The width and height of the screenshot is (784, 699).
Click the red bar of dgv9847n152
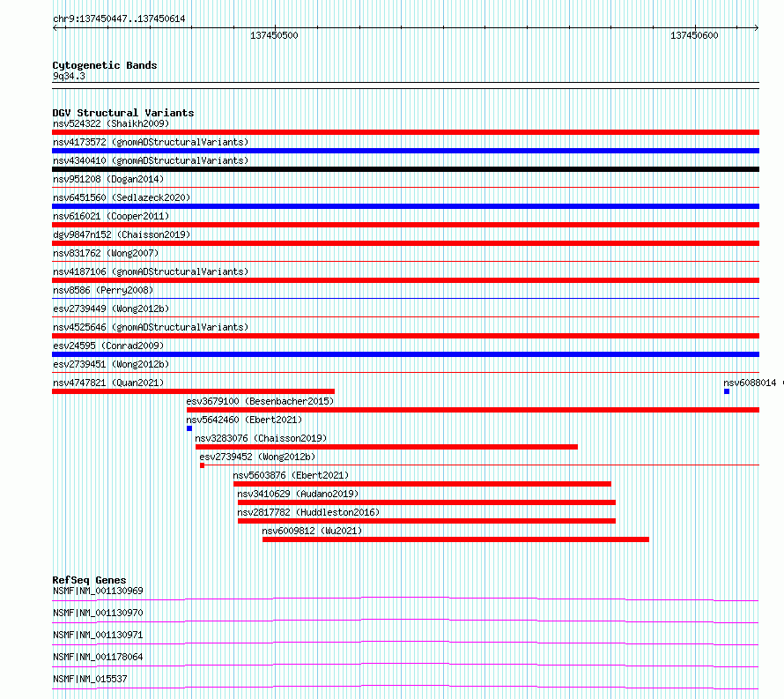405,243
